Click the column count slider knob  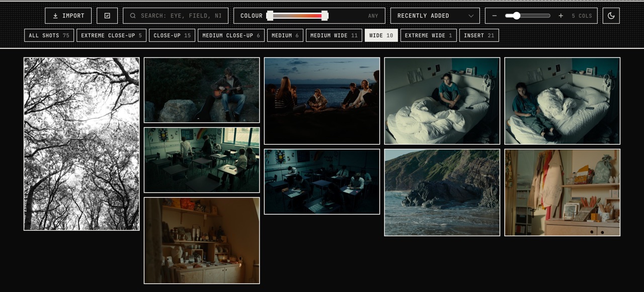click(x=516, y=16)
